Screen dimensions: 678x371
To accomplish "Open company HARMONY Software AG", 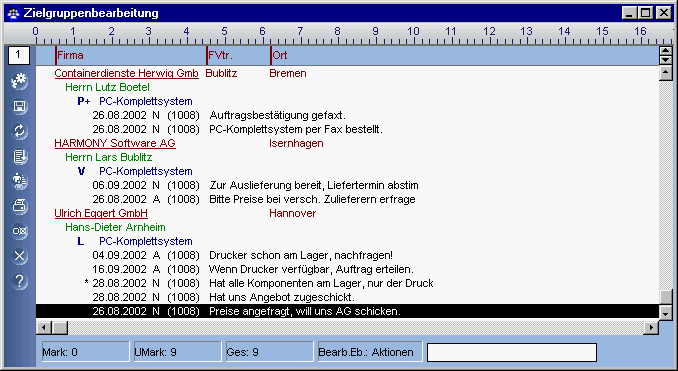I will pos(115,143).
